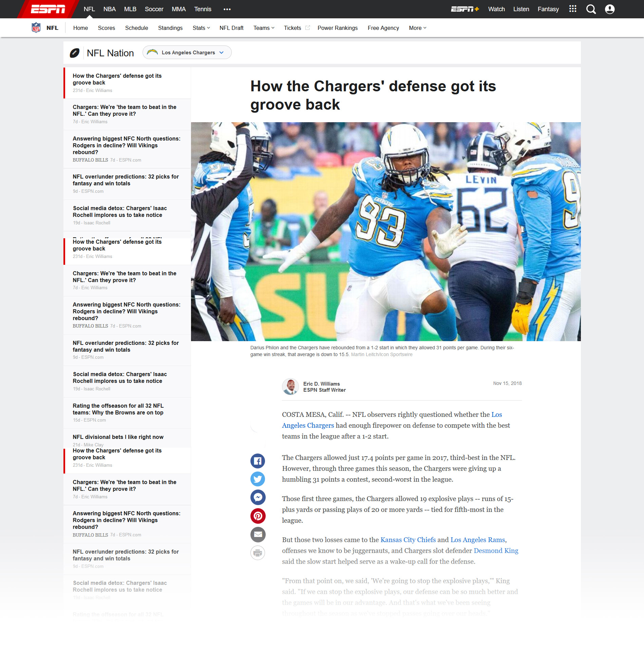Open first 'NFL over/under predictions' story

point(127,184)
